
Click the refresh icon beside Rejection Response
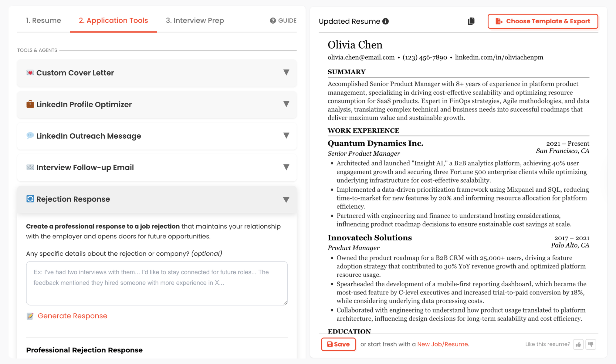(30, 199)
